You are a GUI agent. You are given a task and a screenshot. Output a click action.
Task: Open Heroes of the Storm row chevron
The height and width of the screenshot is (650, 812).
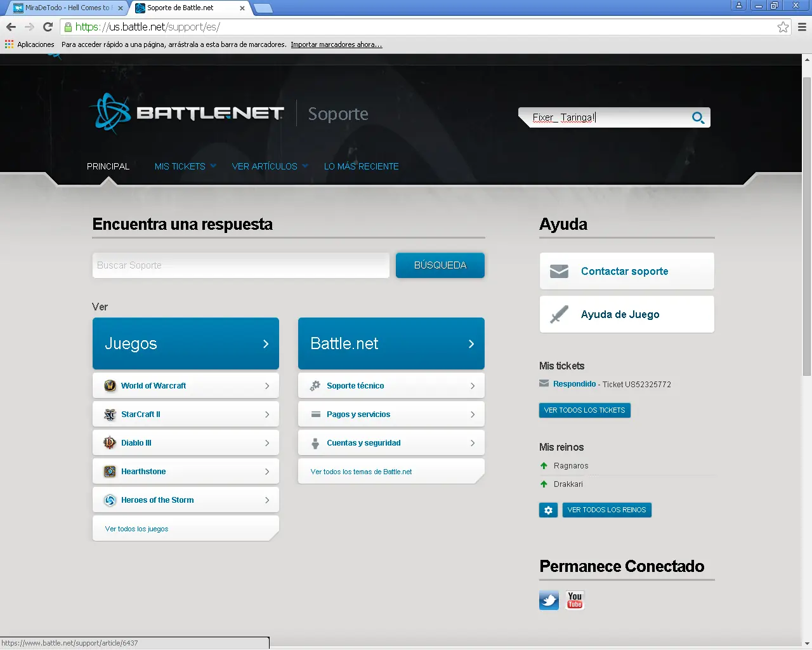(x=267, y=500)
